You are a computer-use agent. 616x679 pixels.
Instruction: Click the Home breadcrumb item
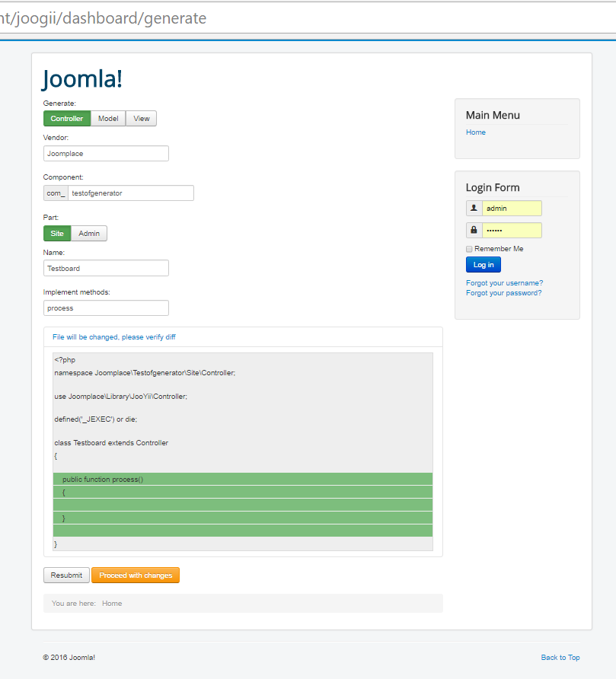tap(112, 603)
